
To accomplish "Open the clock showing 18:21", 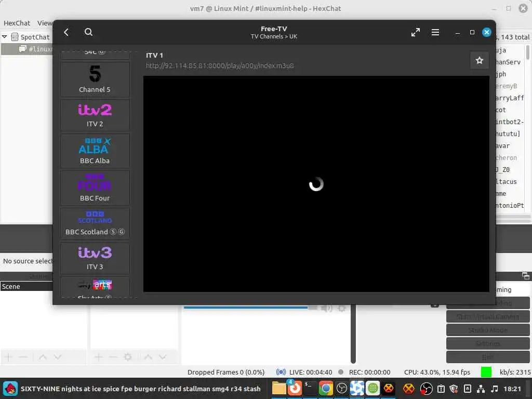I will (x=512, y=389).
